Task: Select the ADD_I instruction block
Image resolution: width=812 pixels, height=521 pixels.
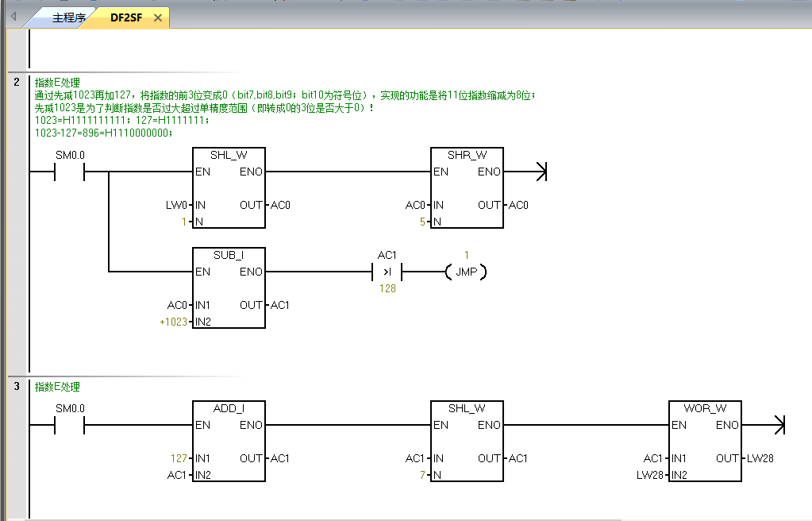Action: (229, 441)
